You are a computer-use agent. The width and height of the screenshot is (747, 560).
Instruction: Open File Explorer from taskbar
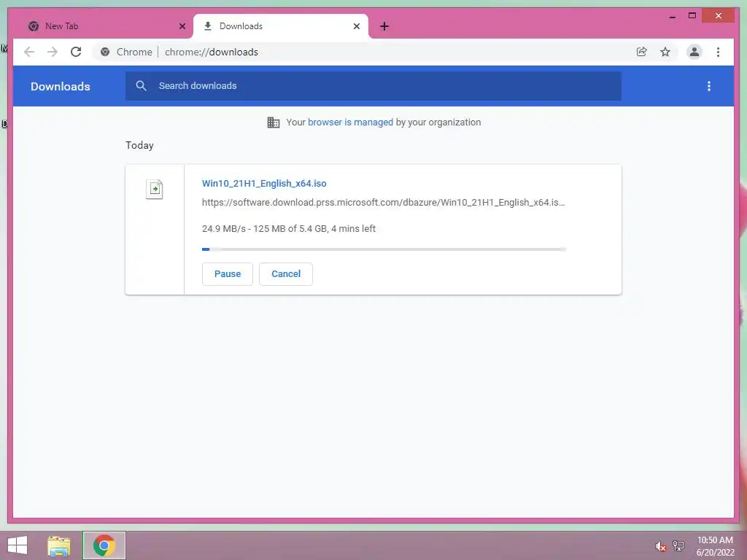pos(58,545)
